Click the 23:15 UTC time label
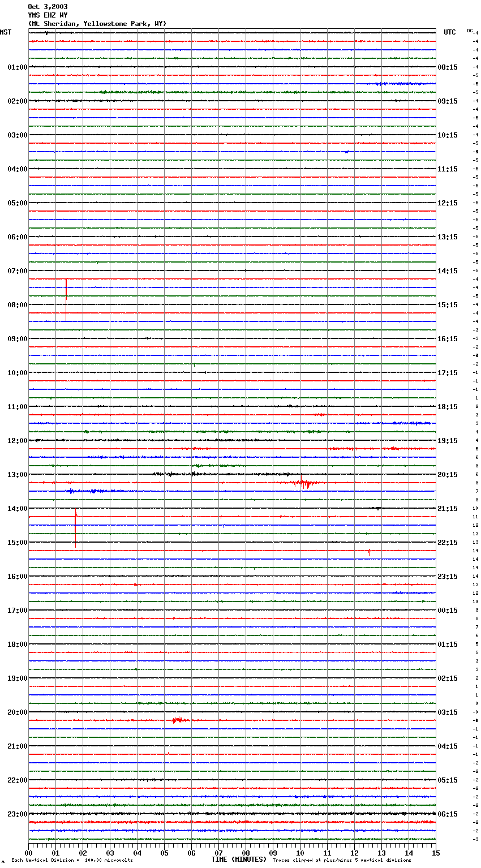481x868 pixels. (448, 577)
